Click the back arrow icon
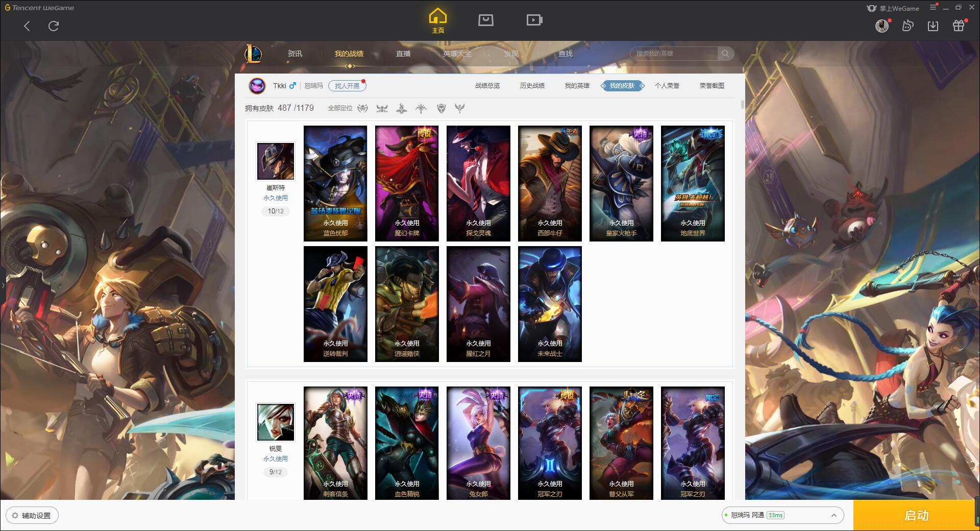 click(x=27, y=26)
